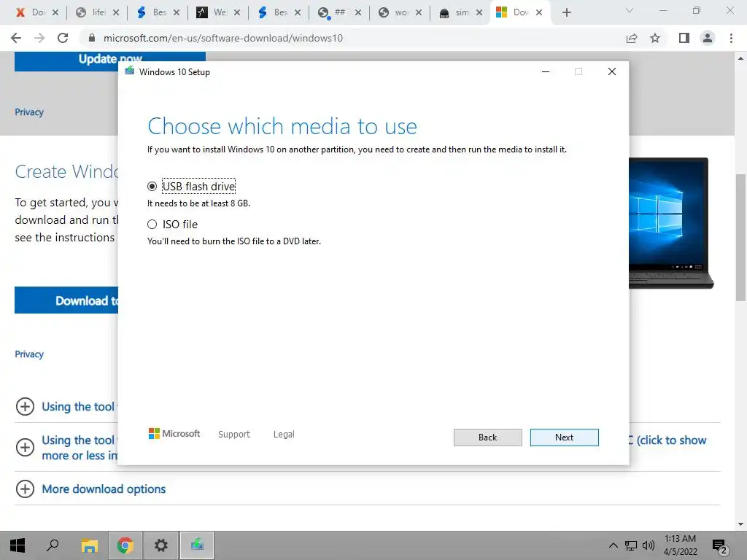The width and height of the screenshot is (747, 560).
Task: Open File Explorer from taskbar
Action: tap(89, 545)
